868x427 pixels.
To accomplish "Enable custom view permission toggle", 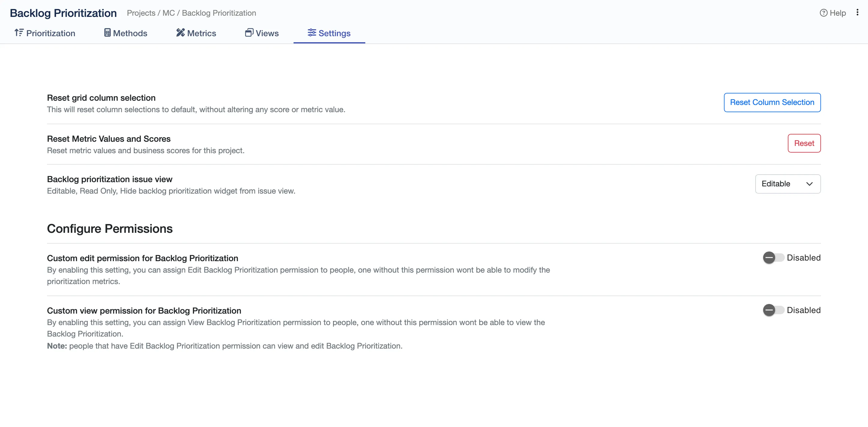I will [773, 310].
